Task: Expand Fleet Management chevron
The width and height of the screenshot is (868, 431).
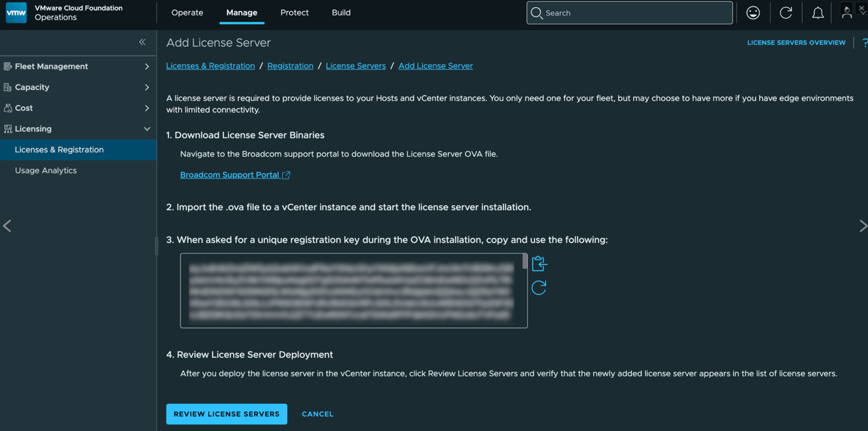Action: click(147, 66)
